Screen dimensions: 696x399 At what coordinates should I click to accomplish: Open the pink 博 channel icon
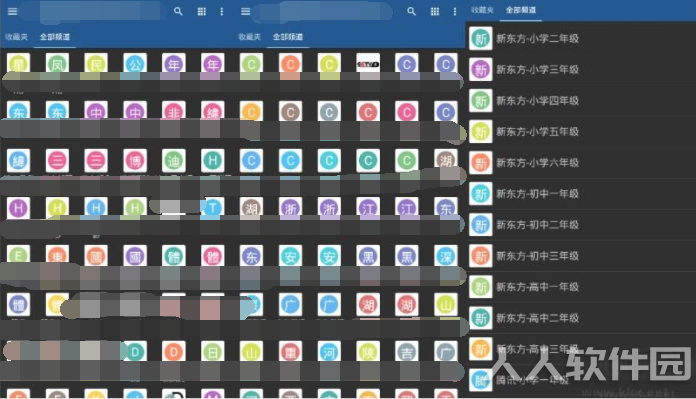point(135,160)
